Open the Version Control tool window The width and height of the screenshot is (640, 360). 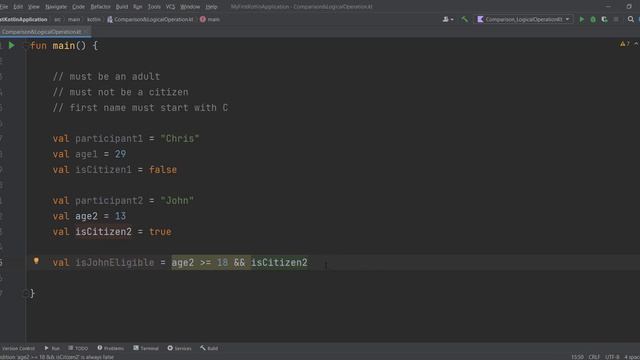pos(18,348)
